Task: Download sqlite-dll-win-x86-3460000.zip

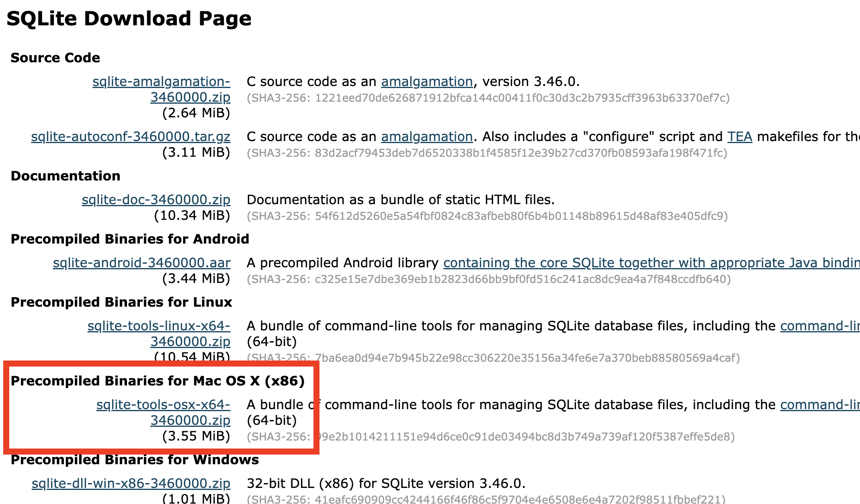Action: click(x=131, y=484)
